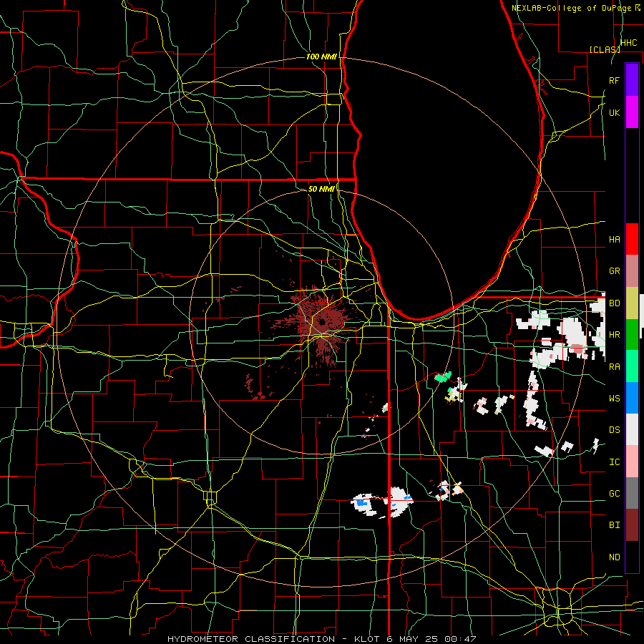The image size is (644, 644).
Task: Click the gray GC legend swatch
Action: point(632,493)
